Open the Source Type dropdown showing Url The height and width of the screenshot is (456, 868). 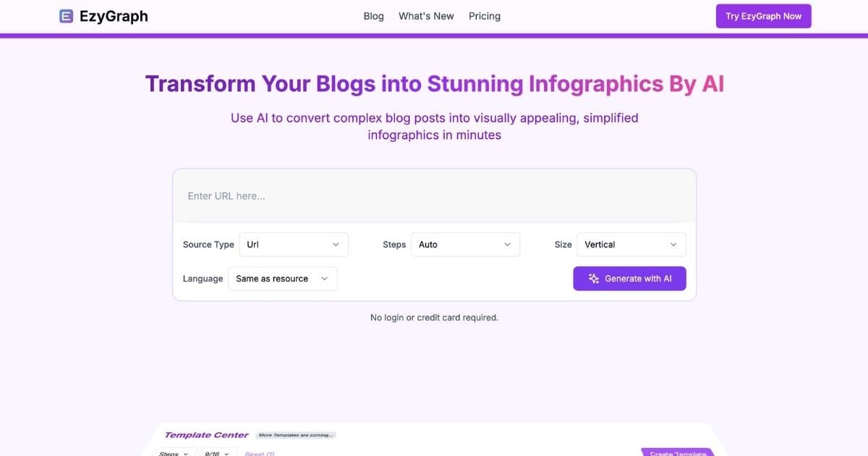(293, 244)
